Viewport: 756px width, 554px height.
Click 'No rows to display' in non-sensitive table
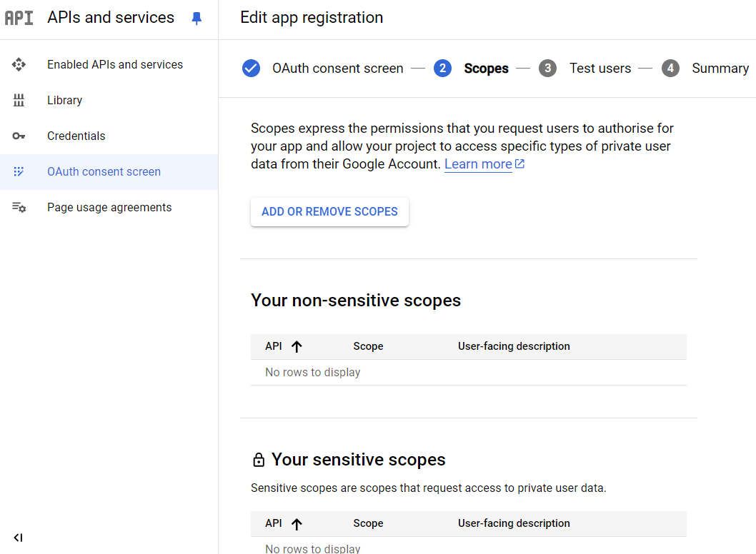click(x=313, y=373)
